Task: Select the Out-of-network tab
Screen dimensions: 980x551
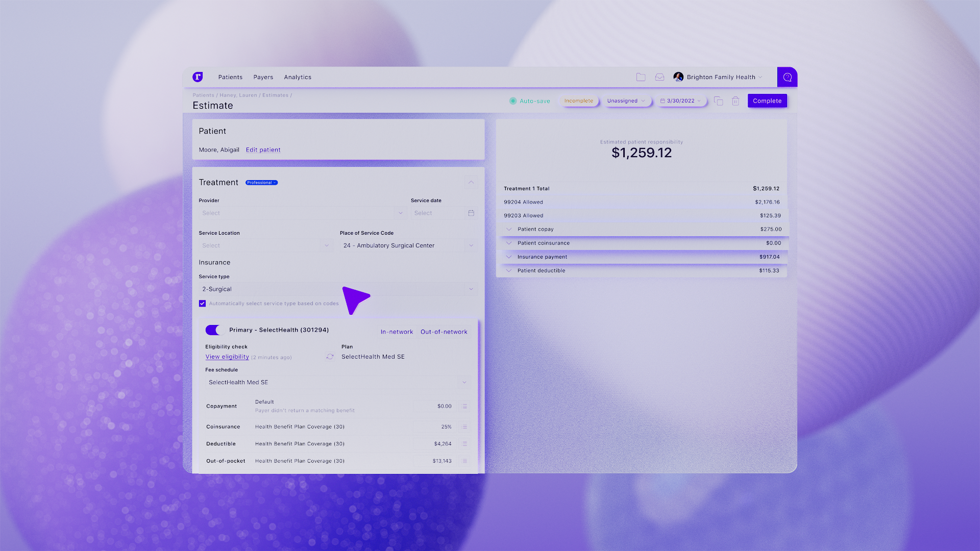Action: (x=444, y=332)
